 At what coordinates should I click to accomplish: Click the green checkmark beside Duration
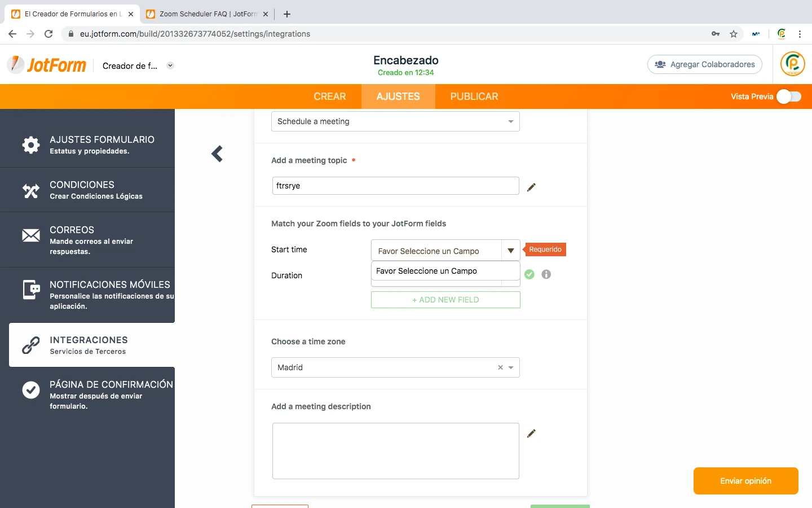(529, 274)
